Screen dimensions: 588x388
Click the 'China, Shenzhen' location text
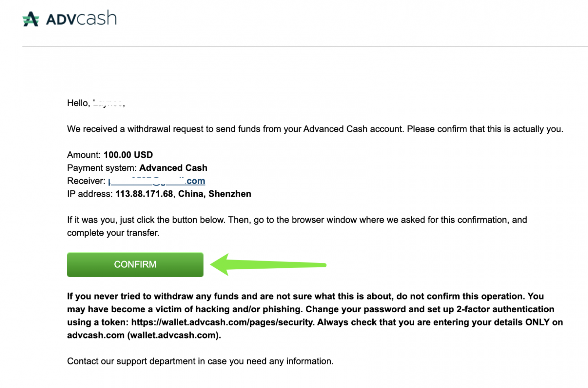coord(214,194)
